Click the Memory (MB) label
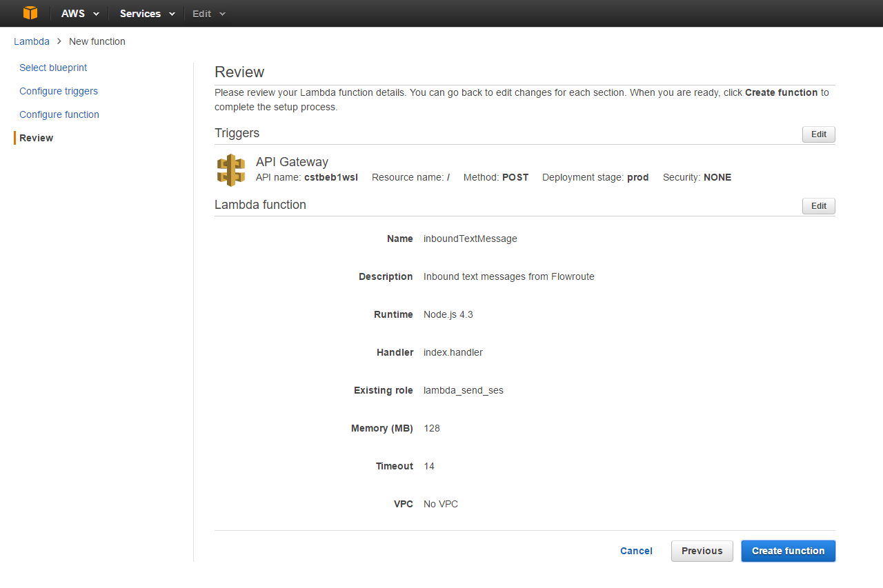This screenshot has height=588, width=883. point(382,428)
